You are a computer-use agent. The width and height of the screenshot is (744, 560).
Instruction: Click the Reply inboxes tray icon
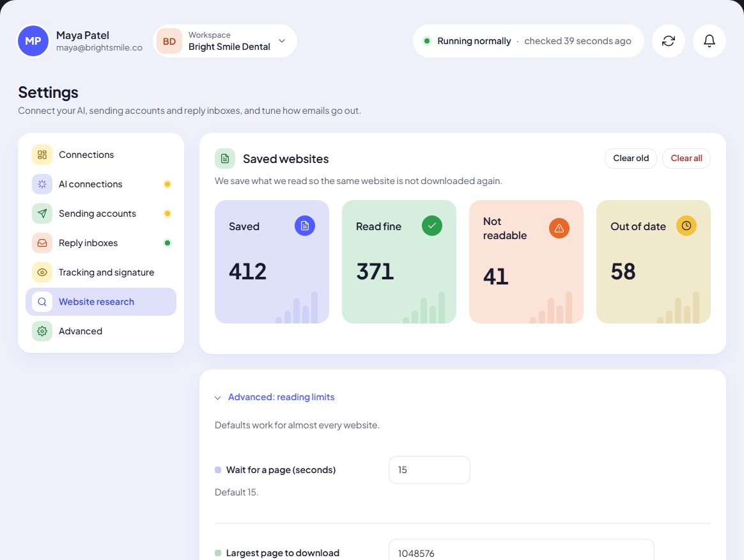tap(42, 243)
